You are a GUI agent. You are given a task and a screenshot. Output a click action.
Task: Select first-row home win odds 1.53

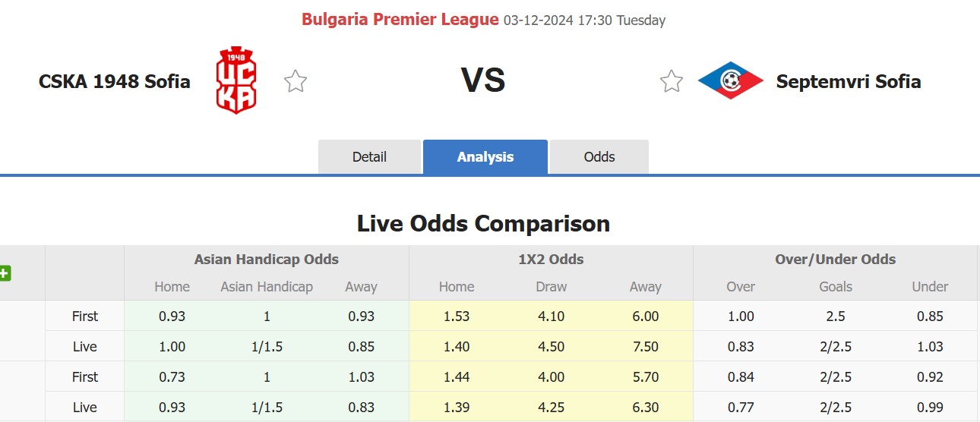457,316
